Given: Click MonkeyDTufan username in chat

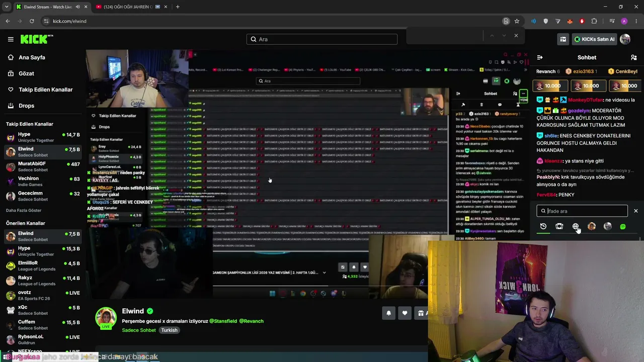Looking at the screenshot, I should (x=586, y=100).
